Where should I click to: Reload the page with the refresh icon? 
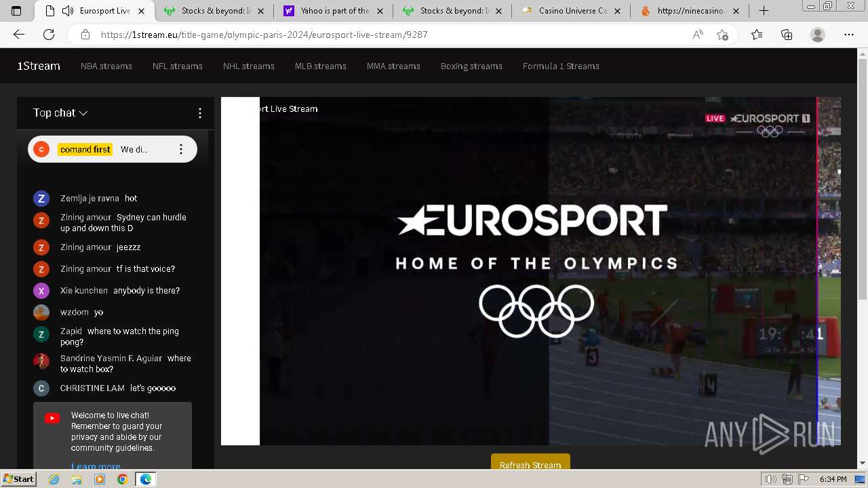pyautogui.click(x=49, y=35)
